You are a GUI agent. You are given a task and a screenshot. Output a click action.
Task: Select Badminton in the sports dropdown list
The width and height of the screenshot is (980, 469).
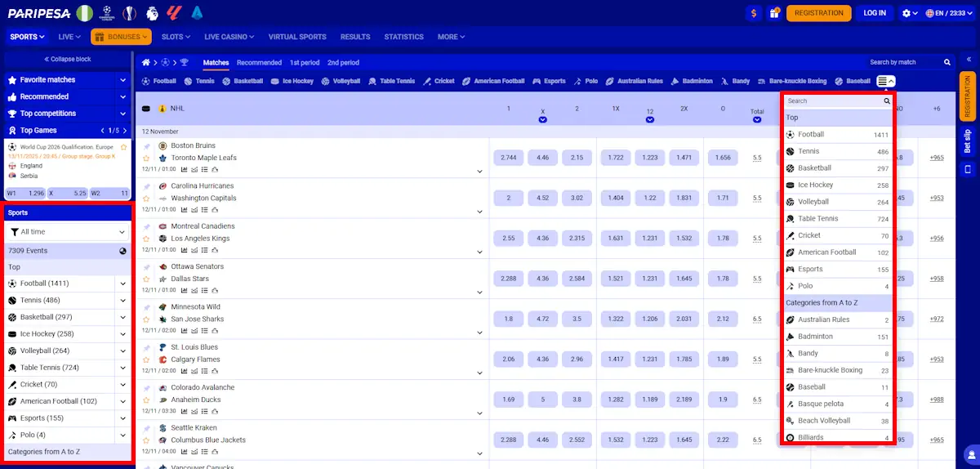[x=838, y=337]
